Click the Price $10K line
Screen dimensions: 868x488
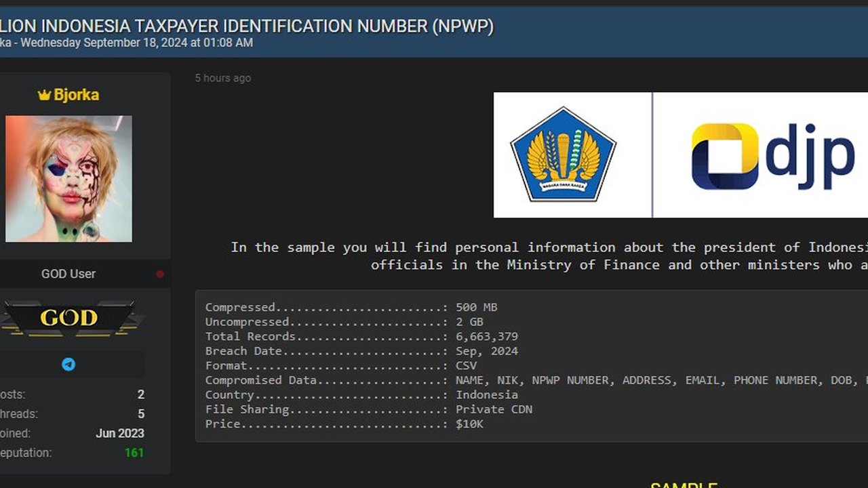pos(344,424)
